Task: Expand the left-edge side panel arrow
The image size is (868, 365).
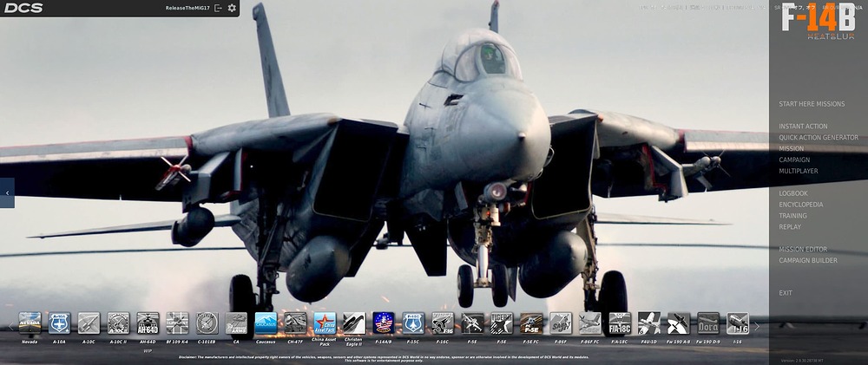Action: [7, 193]
